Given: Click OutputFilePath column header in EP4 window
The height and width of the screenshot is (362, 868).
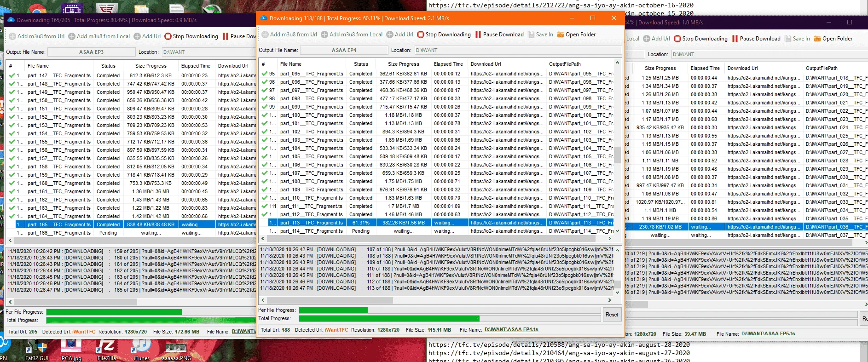Looking at the screenshot, I should (x=580, y=64).
